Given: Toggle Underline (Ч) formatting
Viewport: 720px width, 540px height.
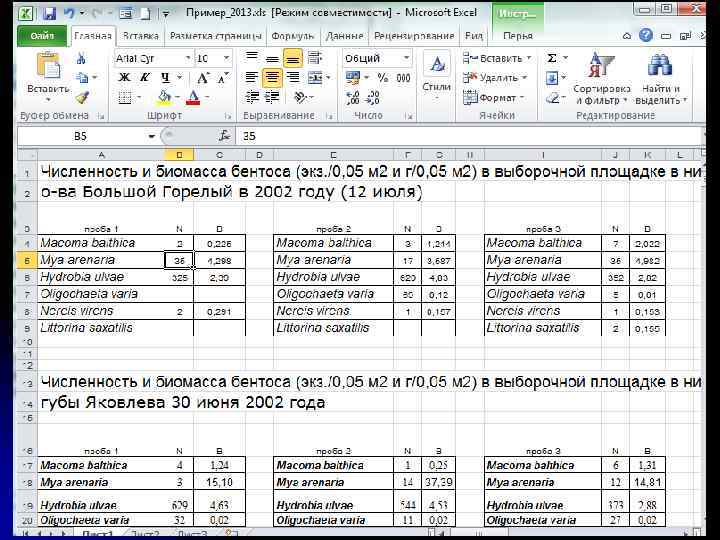Looking at the screenshot, I should point(165,78).
